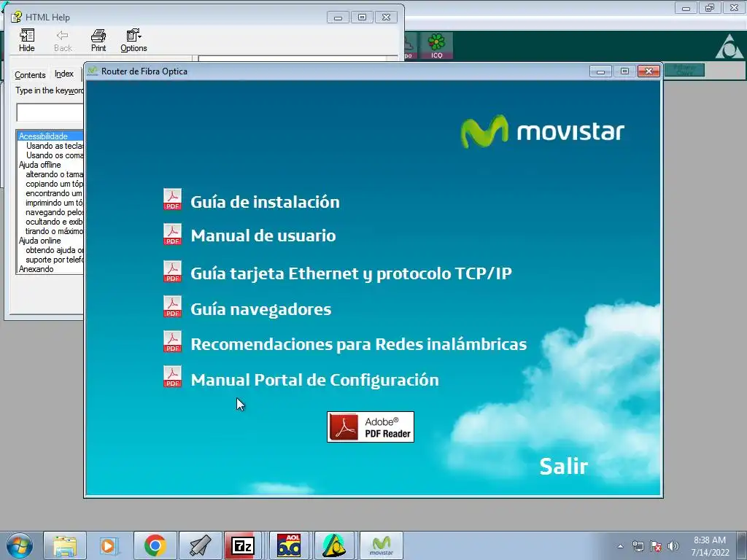Open Google Chrome from taskbar
Viewport: 747px width, 560px height.
pos(155,545)
